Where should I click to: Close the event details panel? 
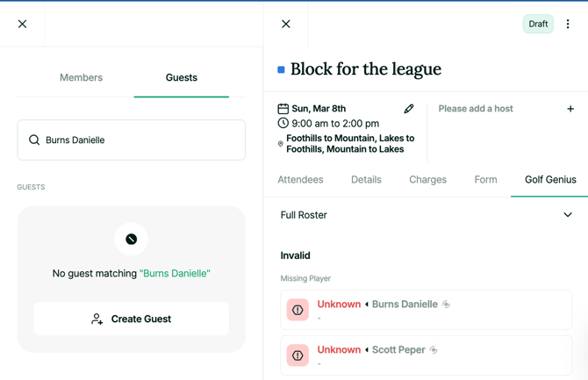click(286, 25)
